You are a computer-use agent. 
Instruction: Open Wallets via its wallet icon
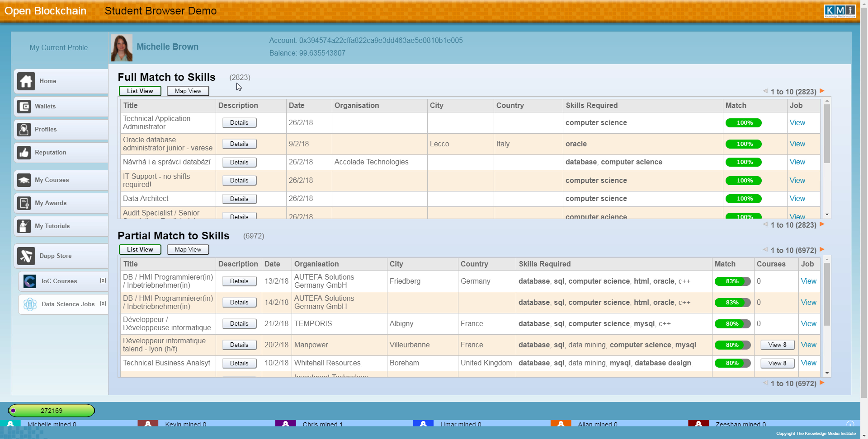[x=24, y=107]
